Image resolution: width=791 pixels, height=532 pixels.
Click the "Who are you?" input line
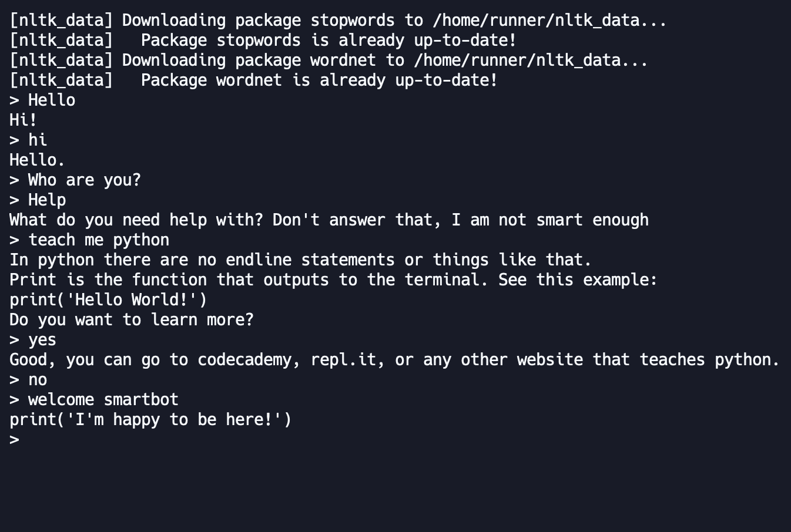[84, 180]
